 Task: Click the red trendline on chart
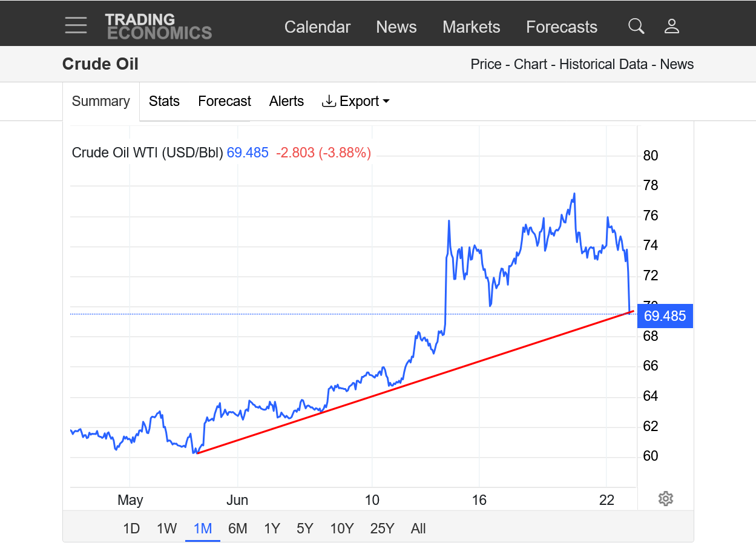click(x=415, y=381)
